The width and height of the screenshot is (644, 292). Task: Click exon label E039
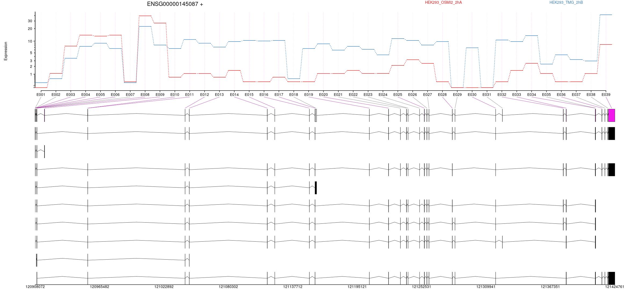pos(606,95)
